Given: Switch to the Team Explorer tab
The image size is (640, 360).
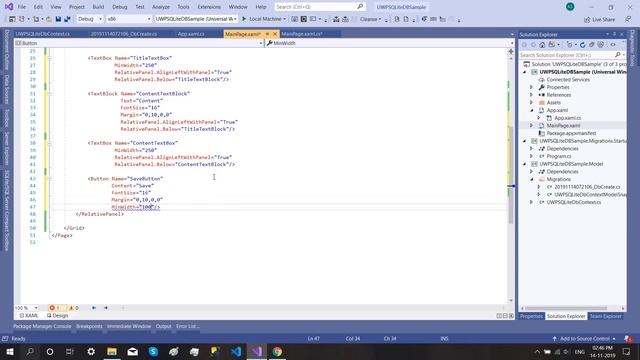Looking at the screenshot, I should pyautogui.click(x=606, y=316).
